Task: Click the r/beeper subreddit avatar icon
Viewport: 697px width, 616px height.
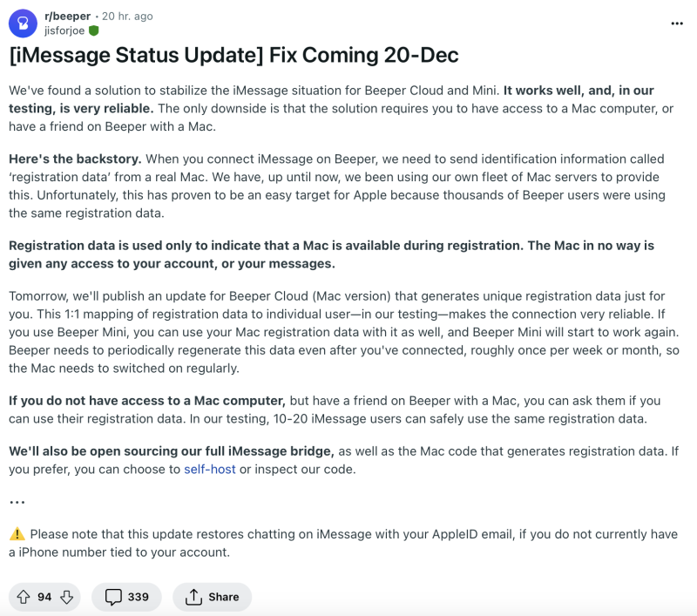Action: [x=23, y=23]
